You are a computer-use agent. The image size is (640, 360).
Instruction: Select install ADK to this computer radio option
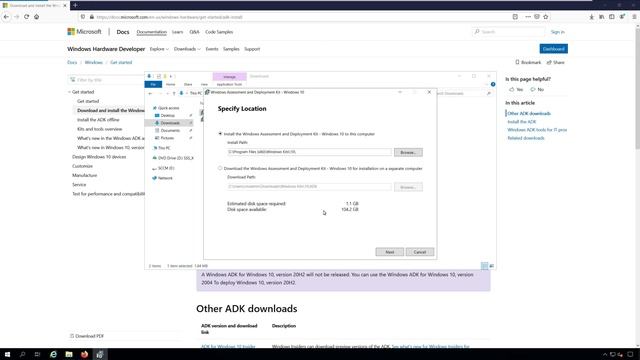click(220, 133)
